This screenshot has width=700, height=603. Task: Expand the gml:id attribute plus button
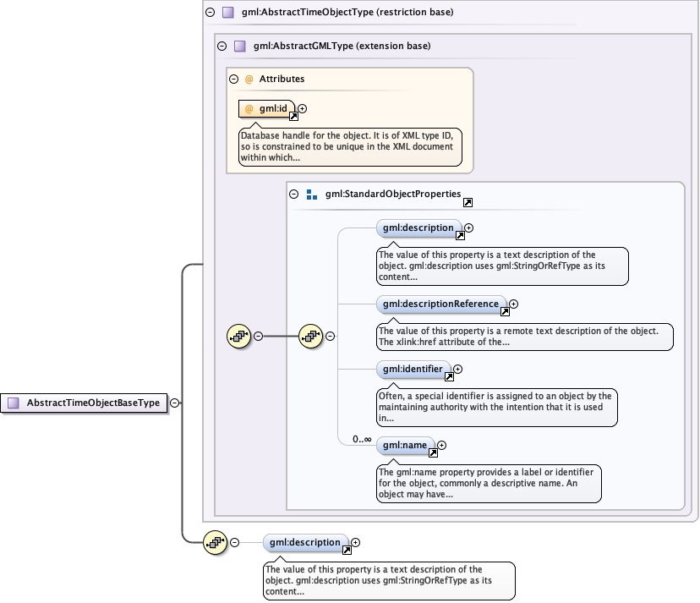[x=303, y=108]
